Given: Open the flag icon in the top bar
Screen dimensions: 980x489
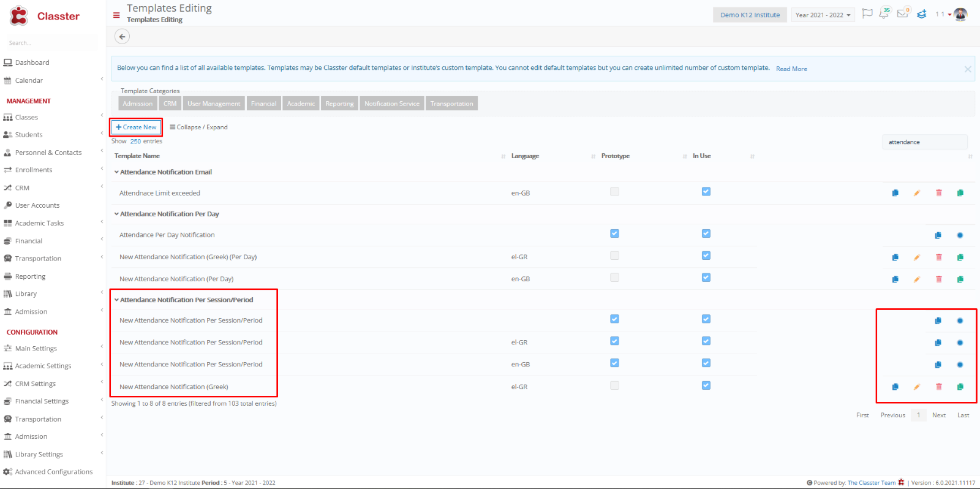Looking at the screenshot, I should click(x=867, y=13).
